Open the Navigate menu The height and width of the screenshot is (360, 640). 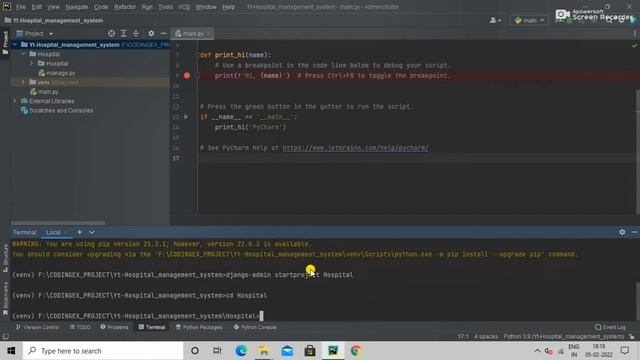(x=76, y=7)
